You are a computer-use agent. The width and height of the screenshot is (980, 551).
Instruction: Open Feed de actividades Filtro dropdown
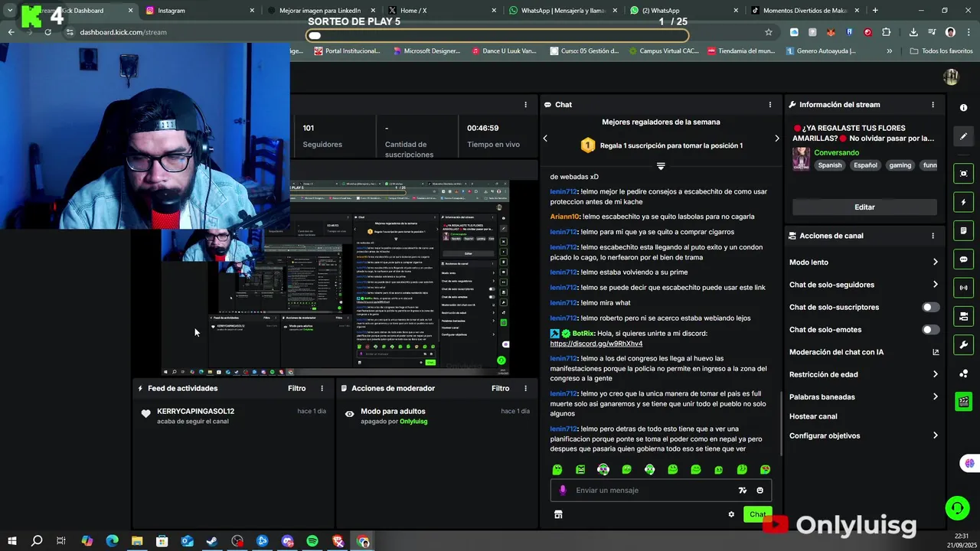click(x=296, y=389)
